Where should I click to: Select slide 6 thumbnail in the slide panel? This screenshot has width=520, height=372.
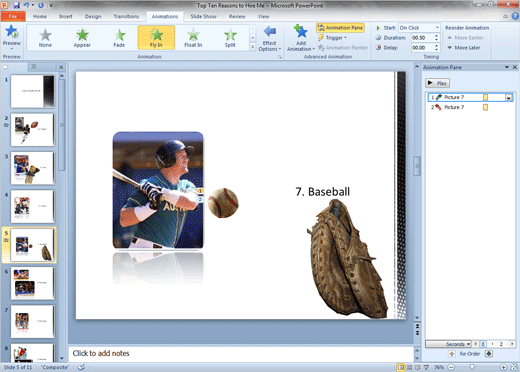33,284
